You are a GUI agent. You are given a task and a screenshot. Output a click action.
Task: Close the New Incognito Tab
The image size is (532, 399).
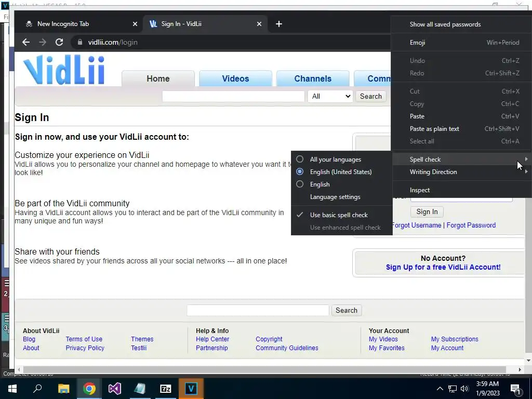[x=135, y=24]
